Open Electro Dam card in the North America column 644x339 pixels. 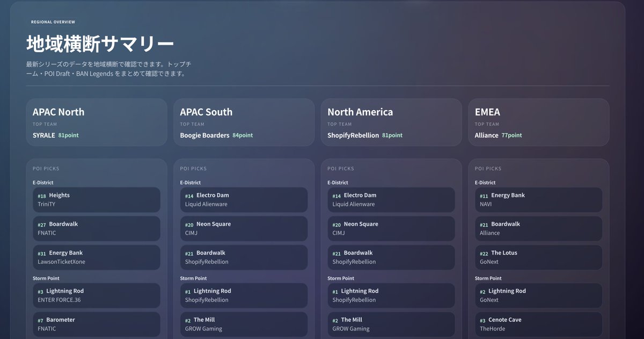[x=391, y=200]
